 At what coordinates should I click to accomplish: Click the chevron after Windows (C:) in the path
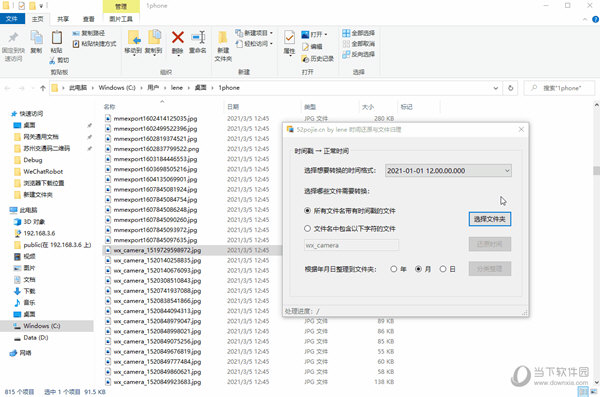(x=141, y=88)
